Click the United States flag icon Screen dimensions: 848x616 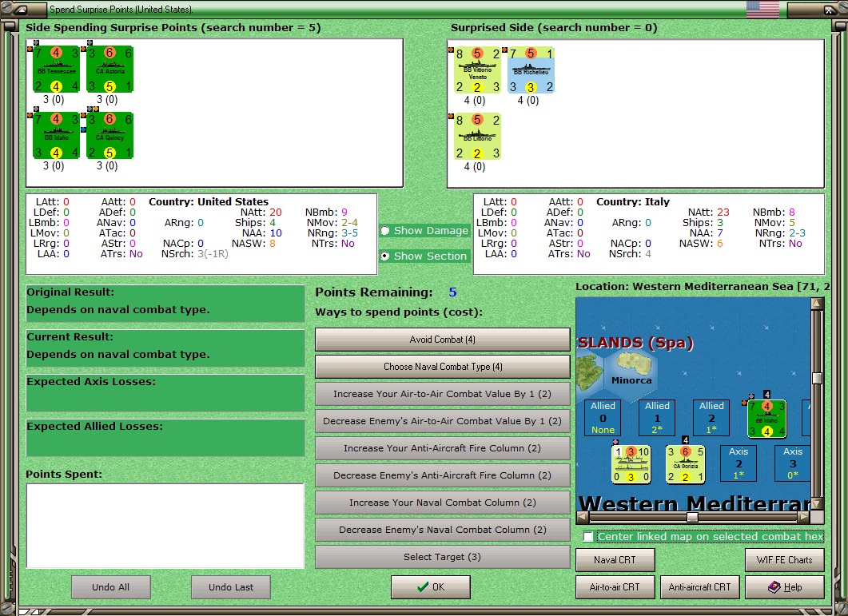click(762, 10)
